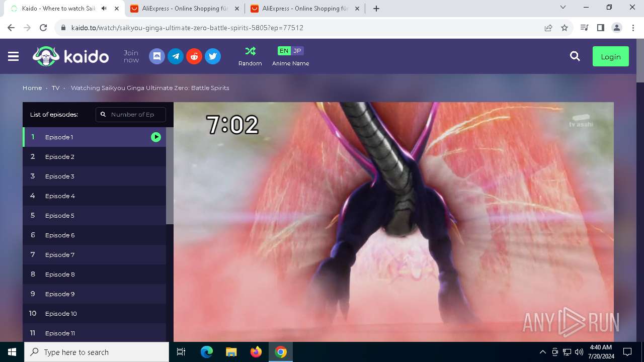This screenshot has height=362, width=644.
Task: Close the second AliExpress tab
Action: pos(357,9)
